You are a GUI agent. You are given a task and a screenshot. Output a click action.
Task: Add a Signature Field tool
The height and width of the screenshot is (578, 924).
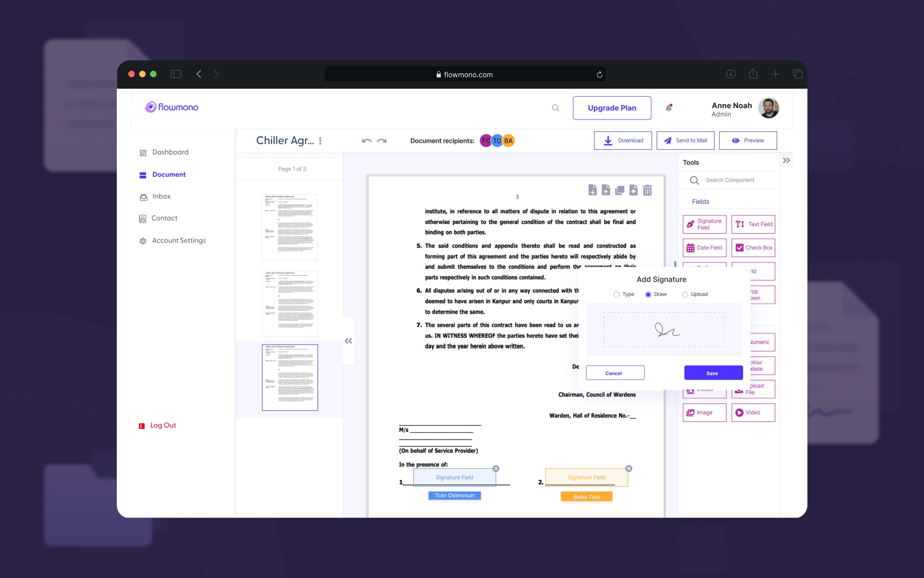click(705, 224)
